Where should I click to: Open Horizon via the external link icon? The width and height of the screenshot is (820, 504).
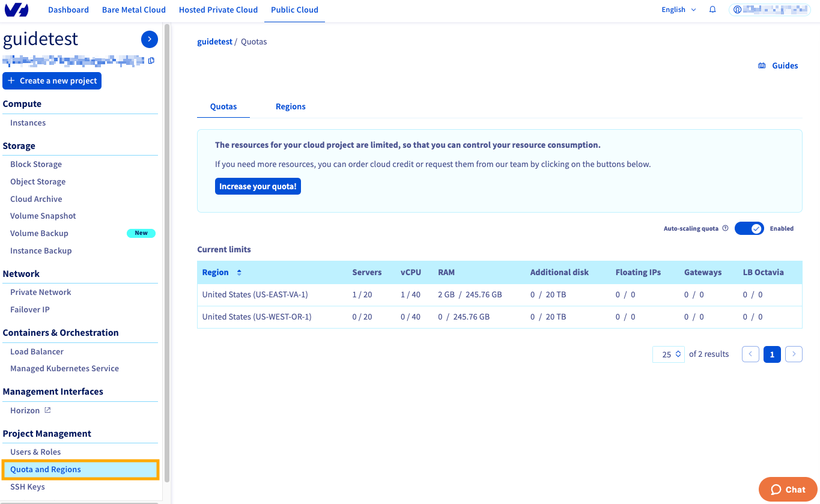49,410
